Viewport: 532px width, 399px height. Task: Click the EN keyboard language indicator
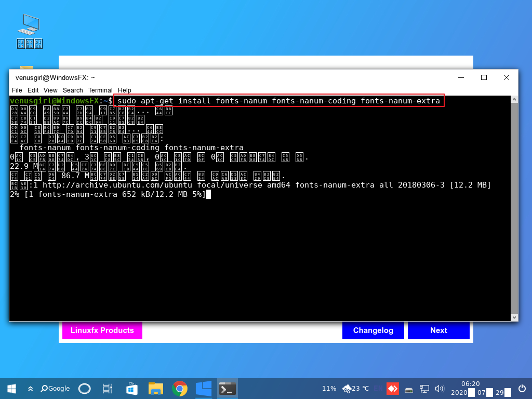tap(378, 389)
